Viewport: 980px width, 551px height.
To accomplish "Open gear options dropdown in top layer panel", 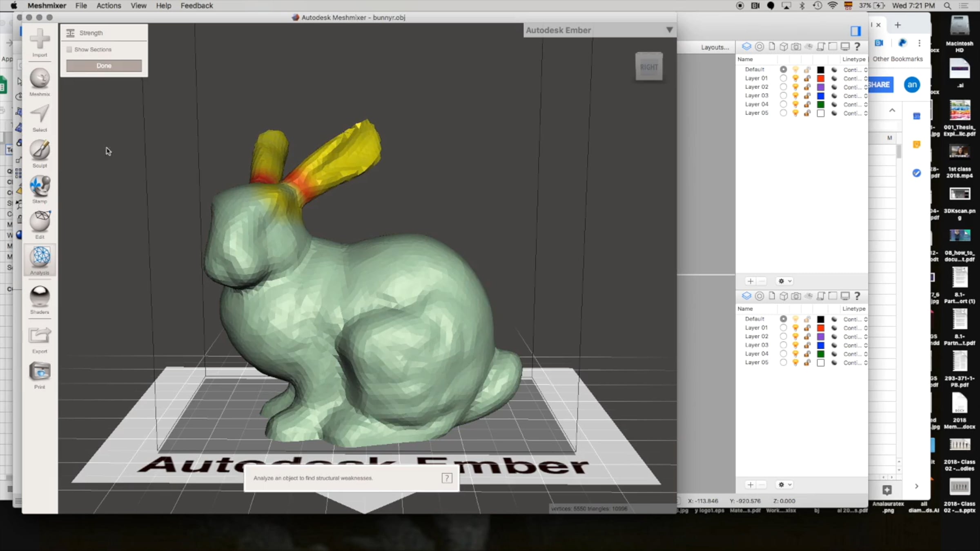I will pyautogui.click(x=784, y=281).
